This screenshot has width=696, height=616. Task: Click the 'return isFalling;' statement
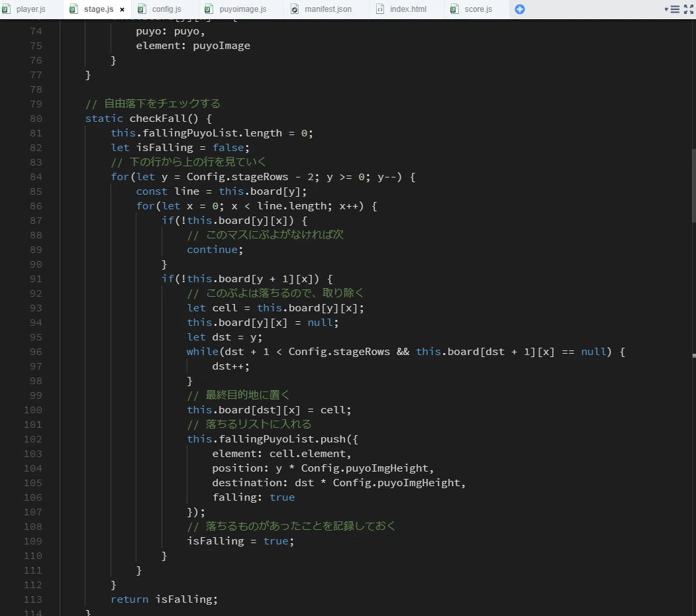coord(164,599)
